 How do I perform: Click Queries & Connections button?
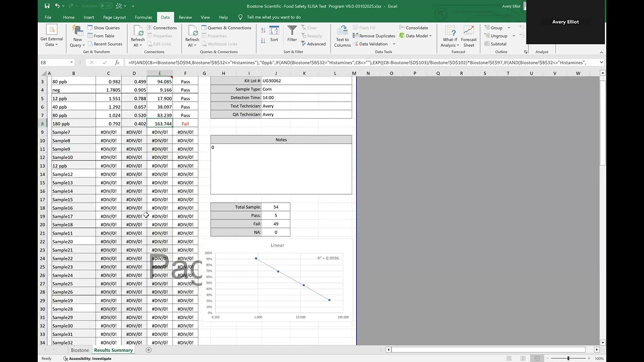click(226, 28)
